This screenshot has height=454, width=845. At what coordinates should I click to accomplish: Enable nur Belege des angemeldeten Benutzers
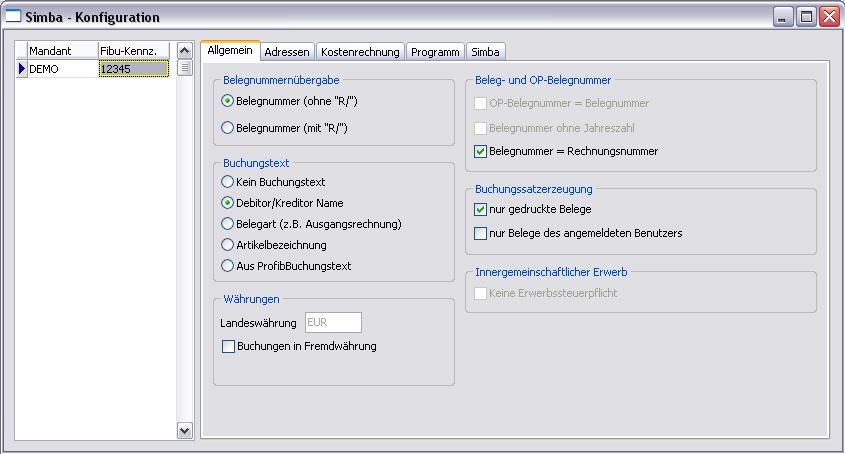point(481,234)
